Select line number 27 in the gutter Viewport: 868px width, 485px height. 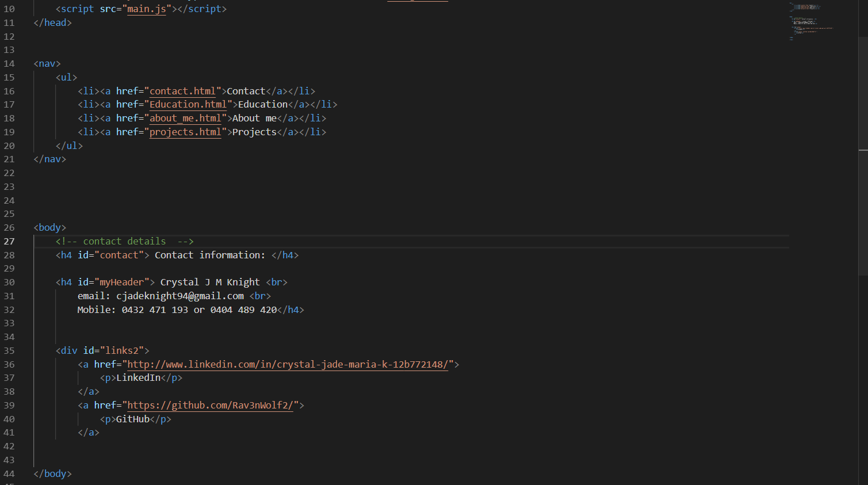click(9, 241)
